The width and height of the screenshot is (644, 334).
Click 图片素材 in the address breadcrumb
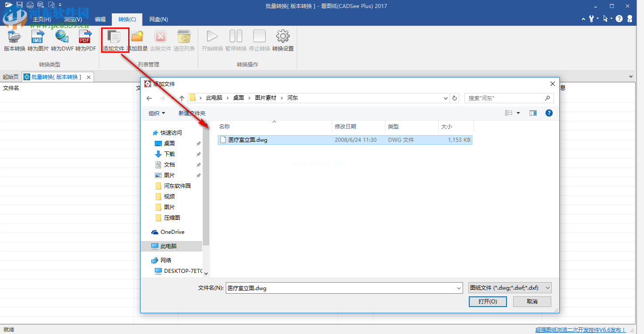(x=266, y=98)
